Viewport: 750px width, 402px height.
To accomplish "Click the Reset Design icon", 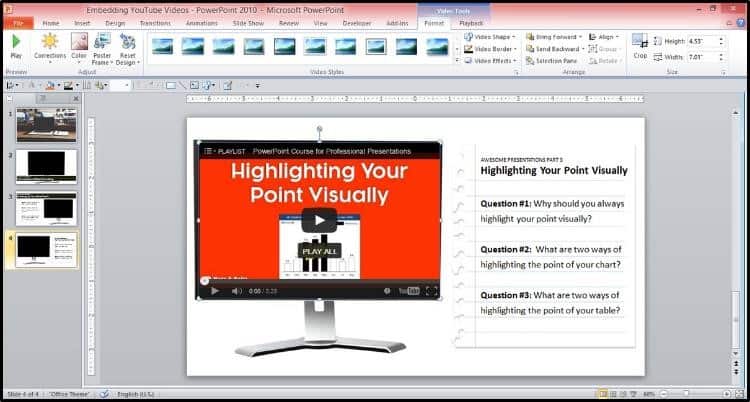I will point(128,41).
